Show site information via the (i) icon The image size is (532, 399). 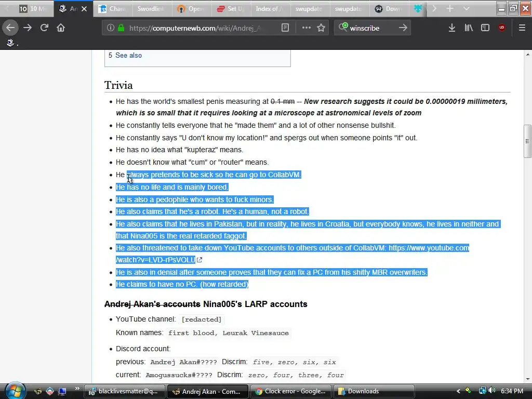110,28
